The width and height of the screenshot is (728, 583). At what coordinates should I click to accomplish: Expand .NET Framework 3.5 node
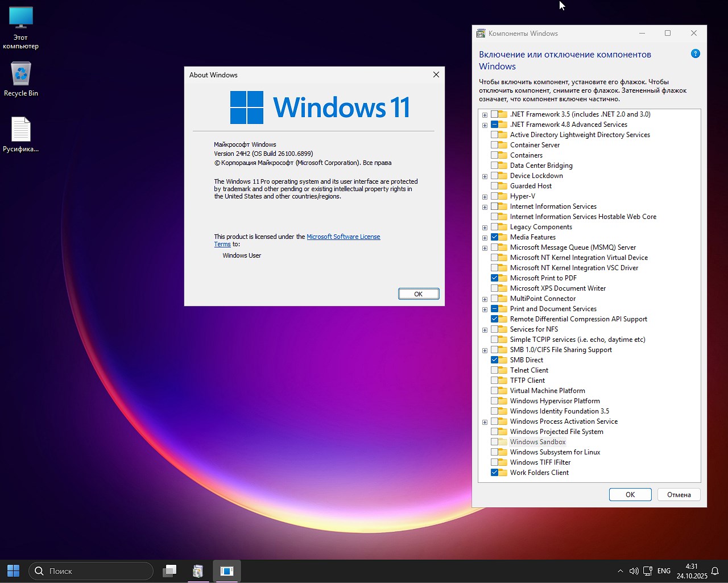point(485,115)
